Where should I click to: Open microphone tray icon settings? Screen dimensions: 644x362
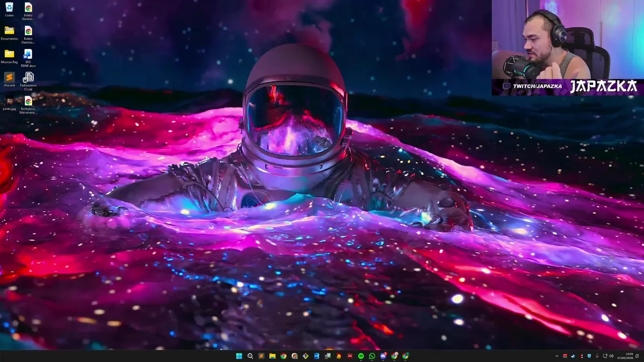coord(597,356)
